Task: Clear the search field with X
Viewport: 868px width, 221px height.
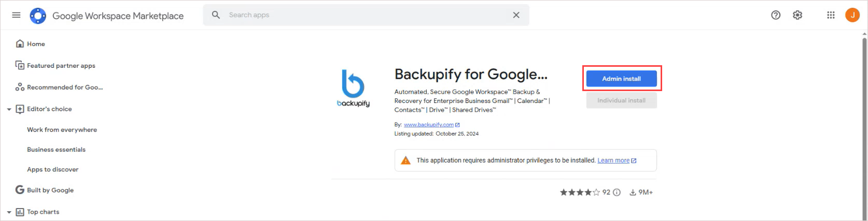Action: point(516,15)
